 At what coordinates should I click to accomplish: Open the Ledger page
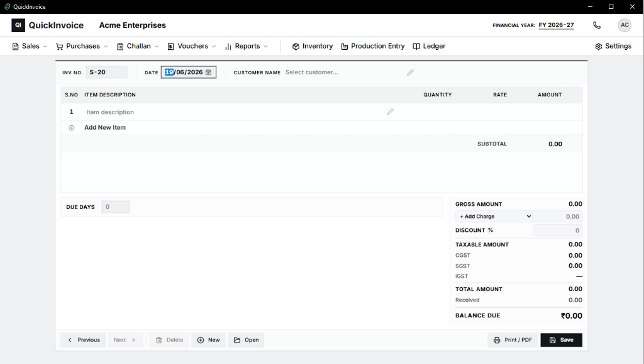429,47
